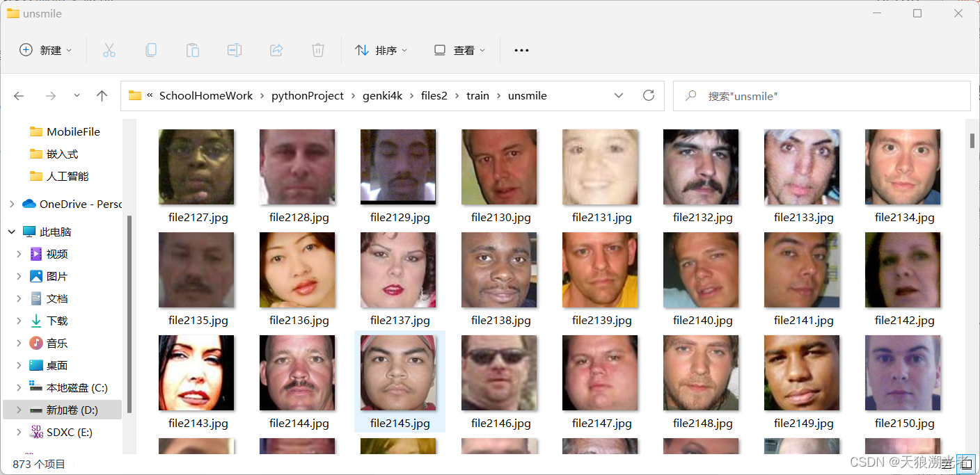Select 新加卷 (D:) drive
This screenshot has width=980, height=475.
(63, 410)
